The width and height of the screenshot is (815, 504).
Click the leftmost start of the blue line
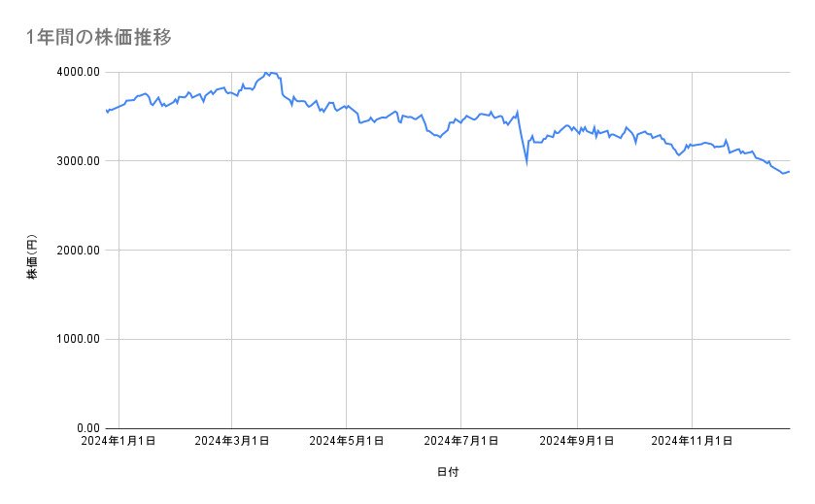(106, 111)
